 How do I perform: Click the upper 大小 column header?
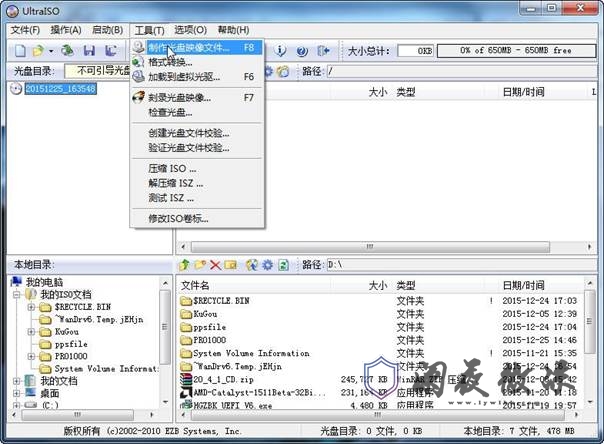tap(378, 92)
